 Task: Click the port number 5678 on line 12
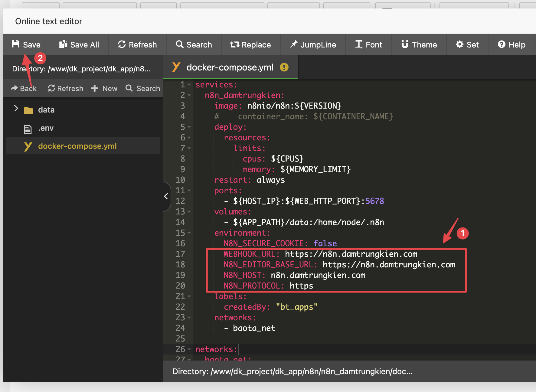pyautogui.click(x=374, y=201)
